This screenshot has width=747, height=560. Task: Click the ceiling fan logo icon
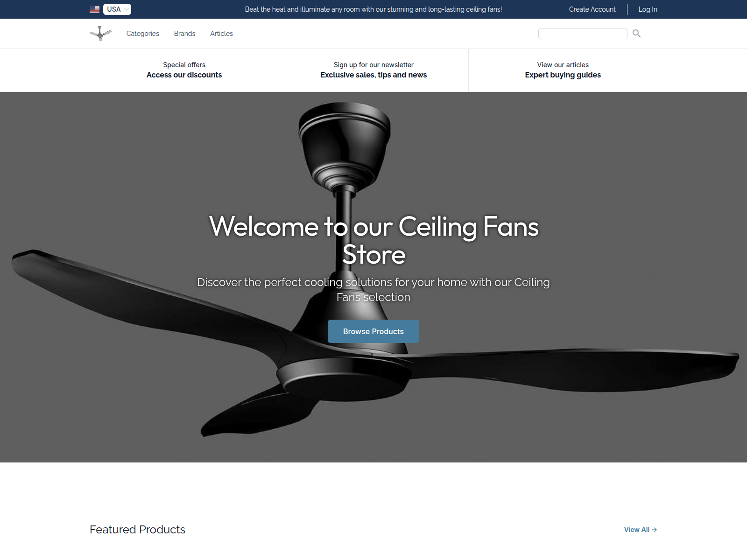(x=100, y=33)
